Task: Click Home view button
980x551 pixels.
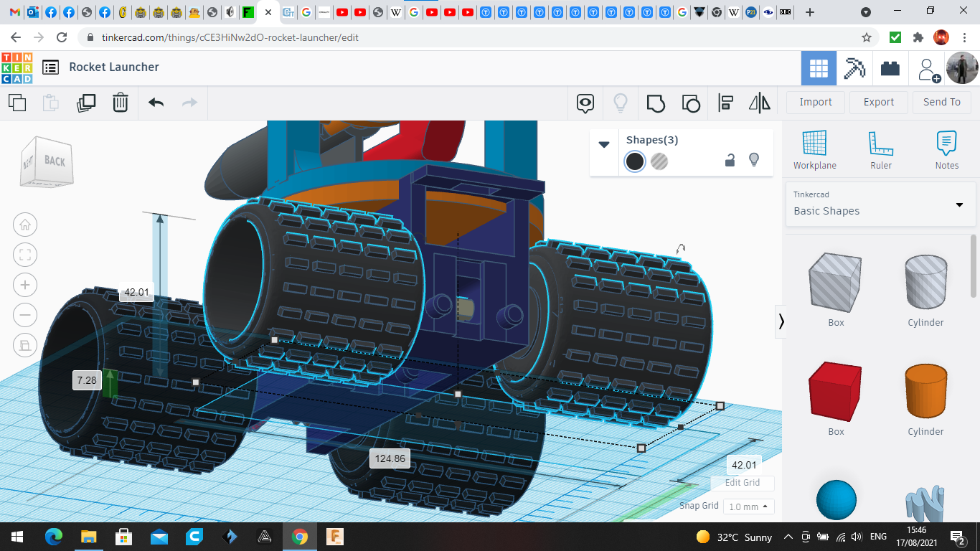Action: 25,225
